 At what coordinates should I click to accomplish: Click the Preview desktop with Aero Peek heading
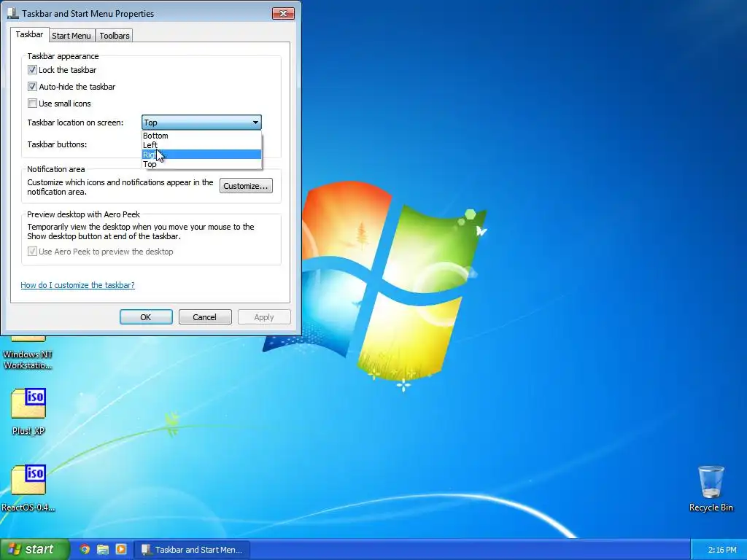pyautogui.click(x=83, y=214)
